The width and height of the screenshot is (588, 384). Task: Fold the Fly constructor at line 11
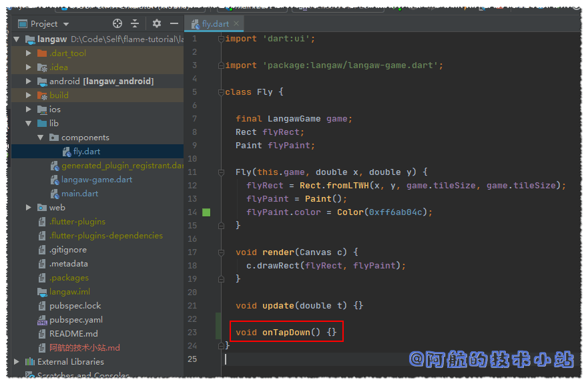click(x=221, y=172)
